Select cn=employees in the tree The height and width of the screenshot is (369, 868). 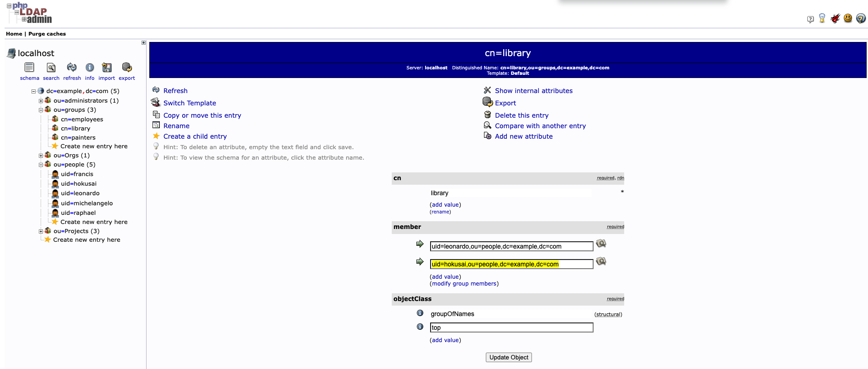click(82, 120)
